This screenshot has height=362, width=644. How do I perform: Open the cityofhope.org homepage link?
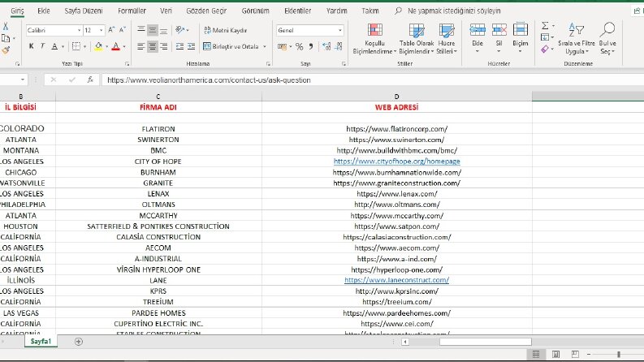click(397, 162)
